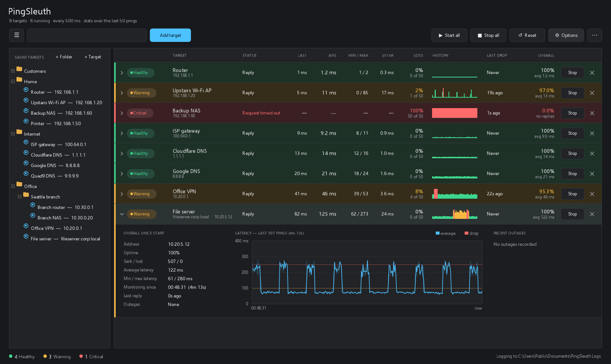Image resolution: width=611 pixels, height=364 pixels.
Task: Open the log folder path in status bar
Action: (x=548, y=356)
